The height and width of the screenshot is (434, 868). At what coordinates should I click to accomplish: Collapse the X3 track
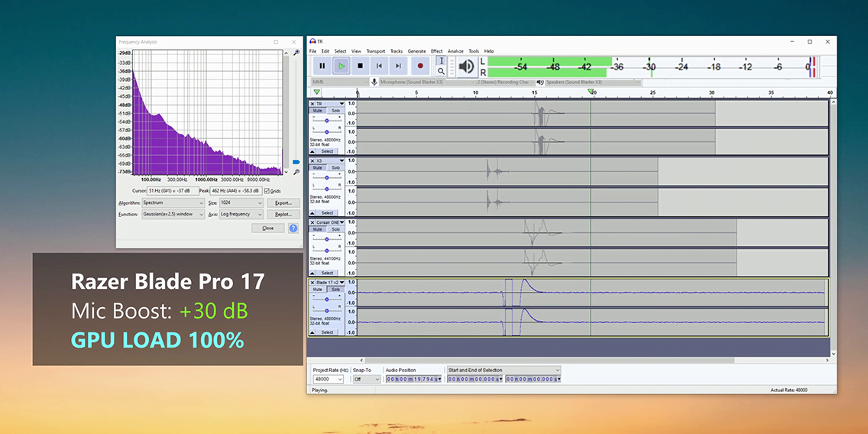pos(313,212)
